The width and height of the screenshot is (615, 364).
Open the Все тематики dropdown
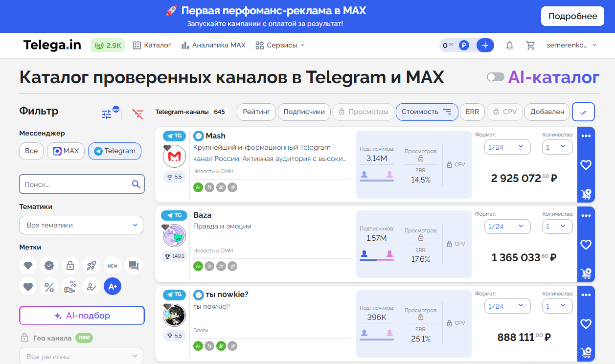81,225
